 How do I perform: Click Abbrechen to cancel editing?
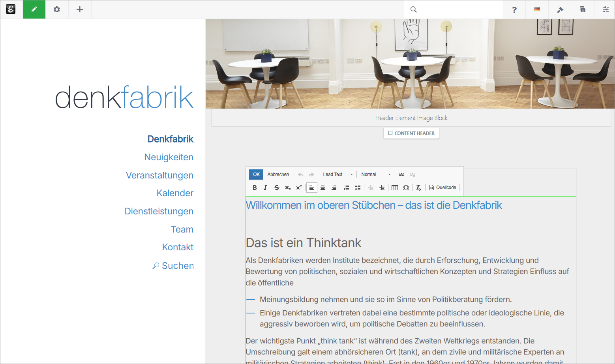tap(278, 174)
